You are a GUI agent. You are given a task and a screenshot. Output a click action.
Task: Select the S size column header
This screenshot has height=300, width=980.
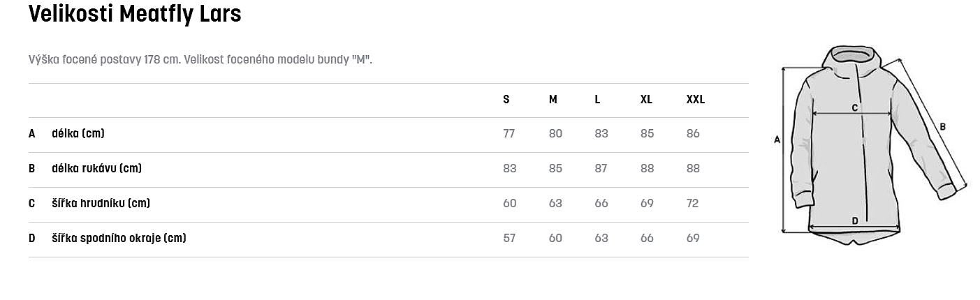[x=506, y=99]
